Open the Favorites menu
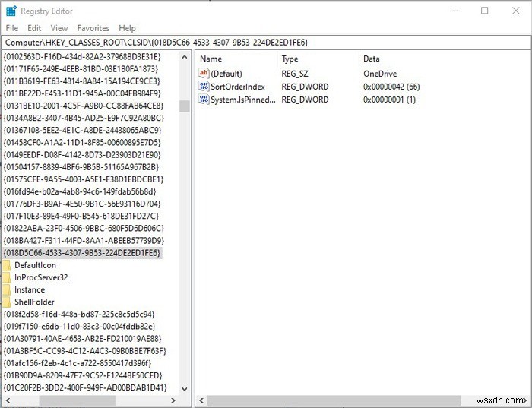532x408 pixels. 93,28
